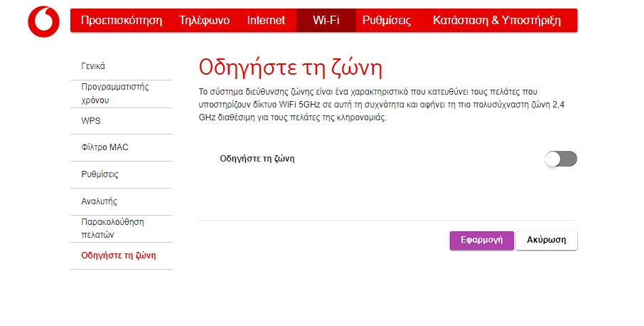Image resolution: width=644 pixels, height=326 pixels.
Task: Open Αναλυτής sidebar item
Action: coord(121,201)
